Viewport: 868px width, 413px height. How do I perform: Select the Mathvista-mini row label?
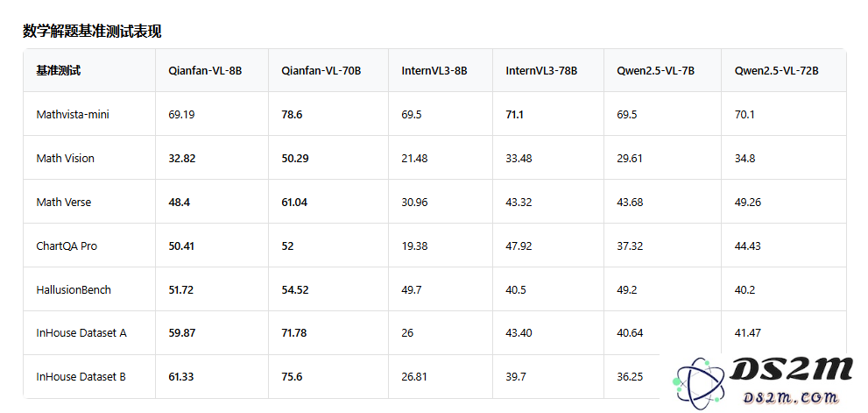73,114
